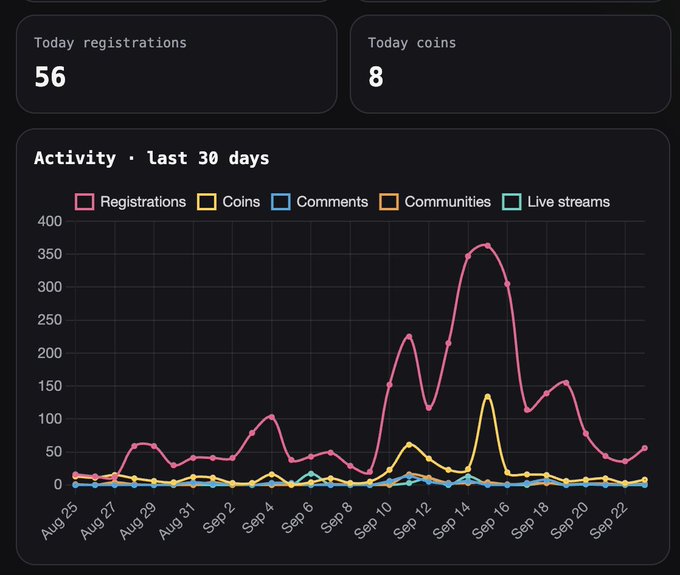The height and width of the screenshot is (575, 680).
Task: Toggle the Coins series in the legend
Action: tap(229, 202)
